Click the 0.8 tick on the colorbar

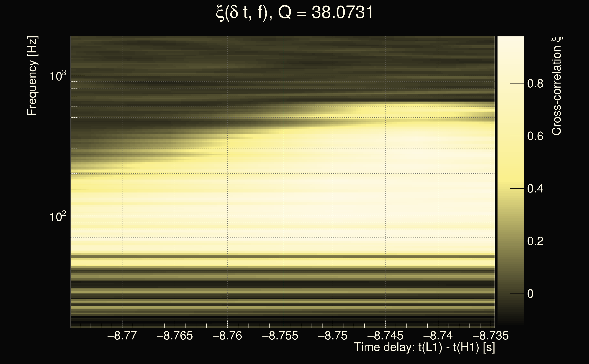pyautogui.click(x=535, y=83)
